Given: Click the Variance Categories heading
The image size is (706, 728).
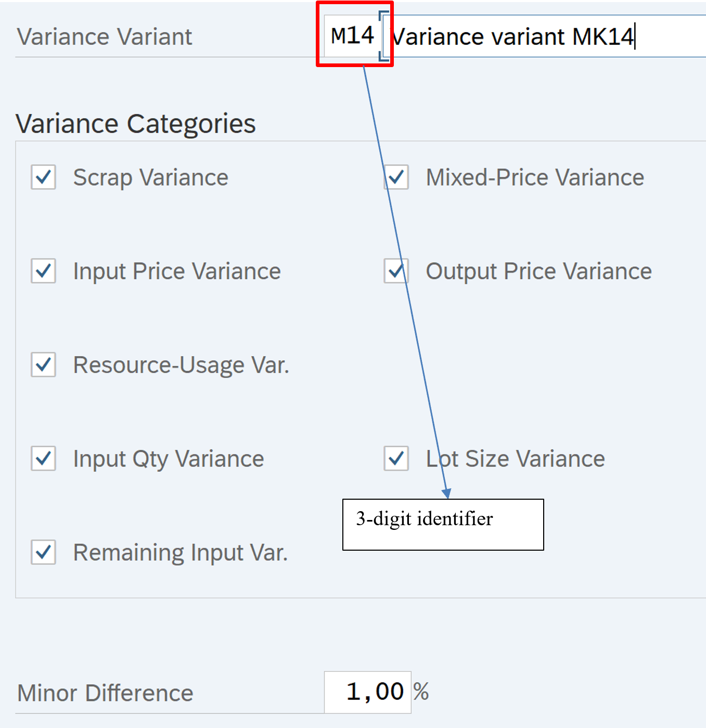Looking at the screenshot, I should tap(136, 124).
